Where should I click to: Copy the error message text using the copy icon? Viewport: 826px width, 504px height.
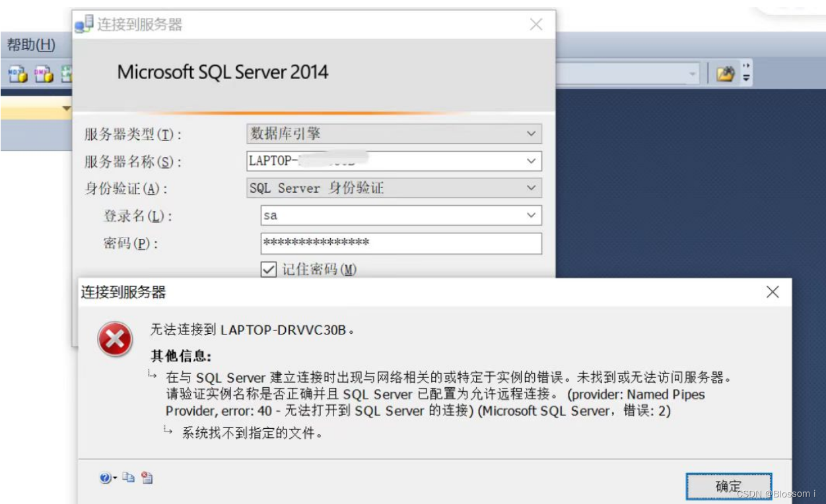click(129, 478)
